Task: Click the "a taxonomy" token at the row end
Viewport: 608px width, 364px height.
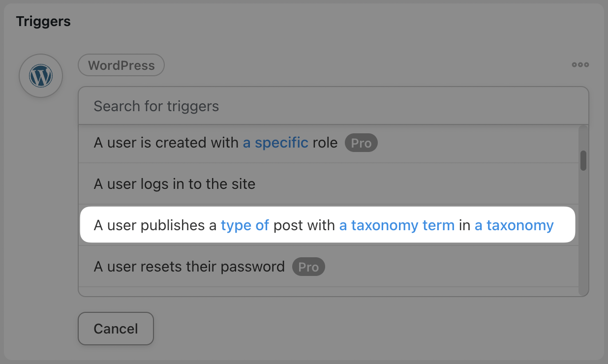Action: click(x=514, y=225)
